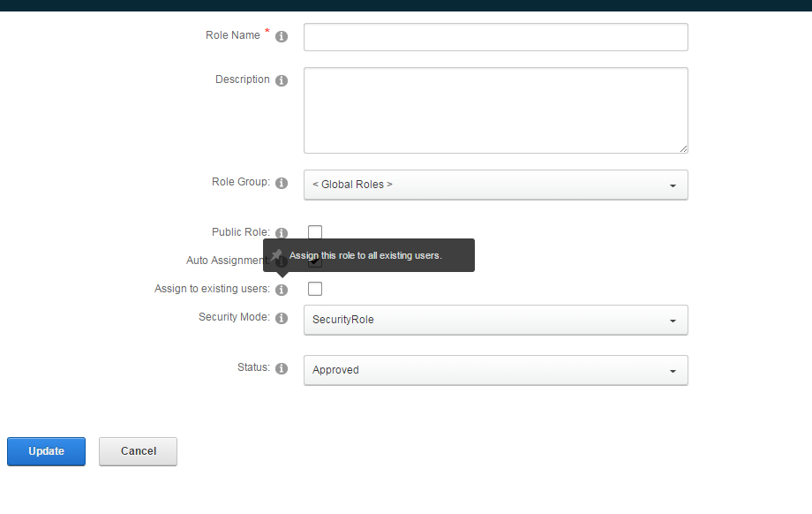The height and width of the screenshot is (514, 812).
Task: Check the Assign to existing users checkbox
Action: coord(315,289)
